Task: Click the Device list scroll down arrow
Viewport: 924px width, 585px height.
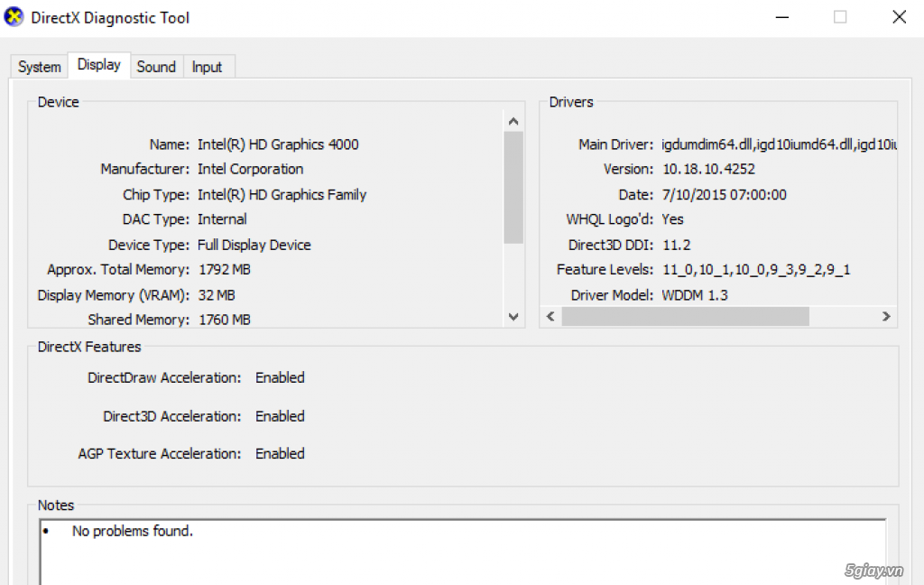Action: 513,317
